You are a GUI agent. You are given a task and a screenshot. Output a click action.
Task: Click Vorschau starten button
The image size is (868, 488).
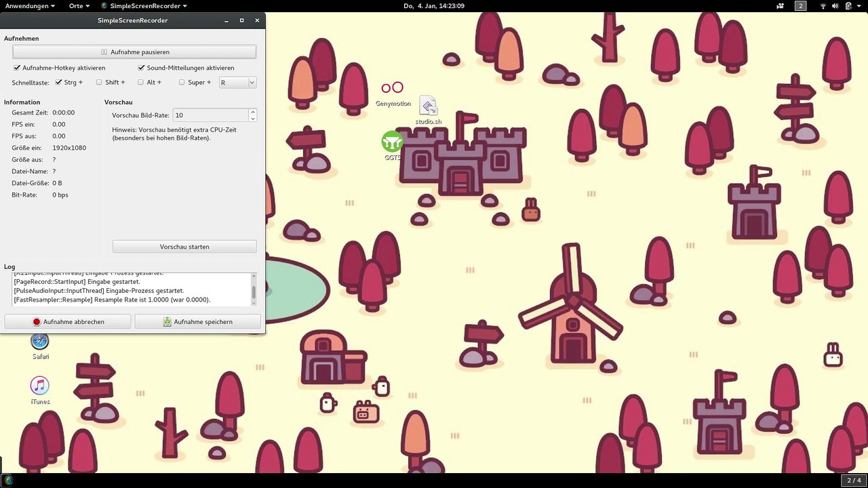(184, 247)
